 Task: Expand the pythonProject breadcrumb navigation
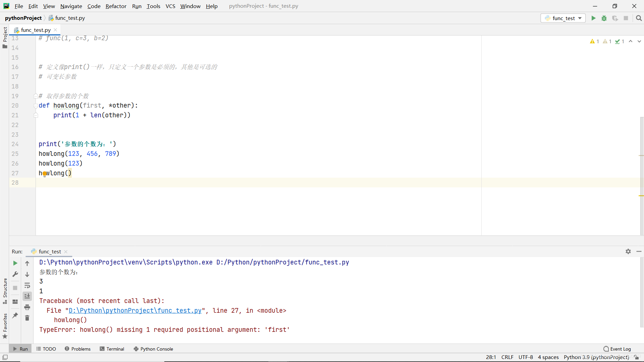(x=23, y=18)
